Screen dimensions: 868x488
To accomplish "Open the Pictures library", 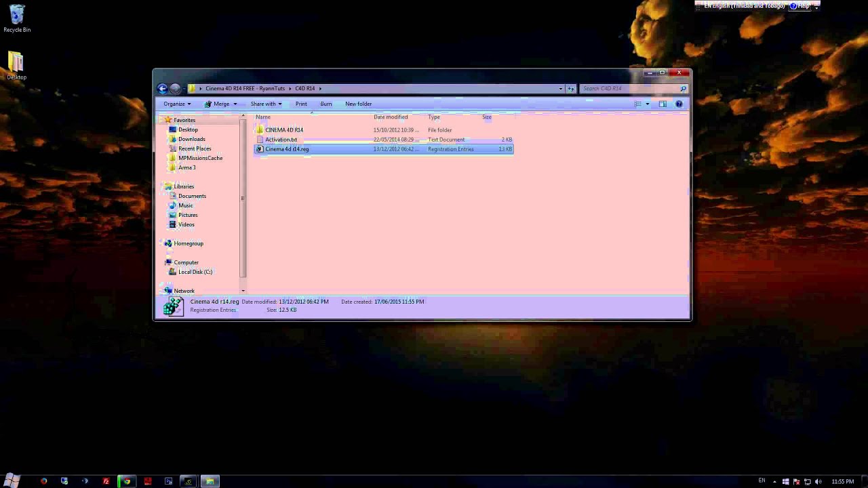I will [x=188, y=215].
